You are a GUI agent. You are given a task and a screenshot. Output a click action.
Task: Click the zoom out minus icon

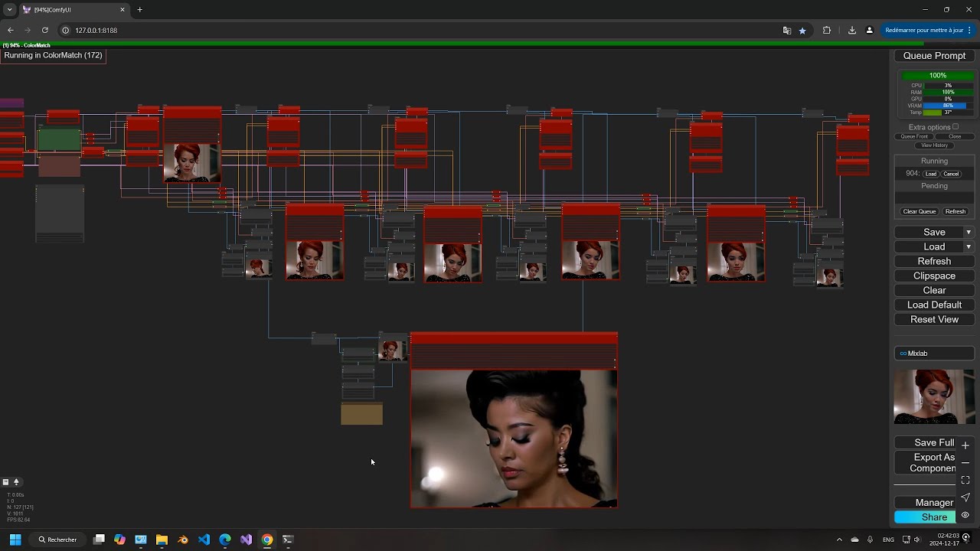965,463
